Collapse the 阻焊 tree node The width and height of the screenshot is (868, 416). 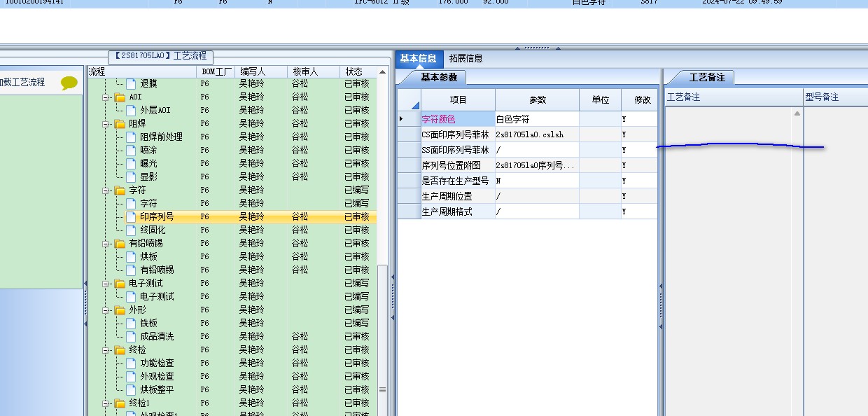pos(106,124)
